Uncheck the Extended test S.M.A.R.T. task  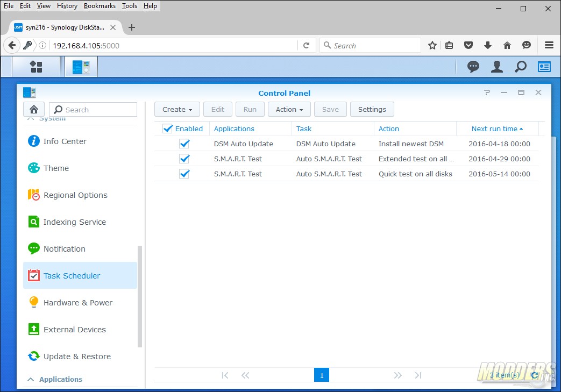[184, 159]
